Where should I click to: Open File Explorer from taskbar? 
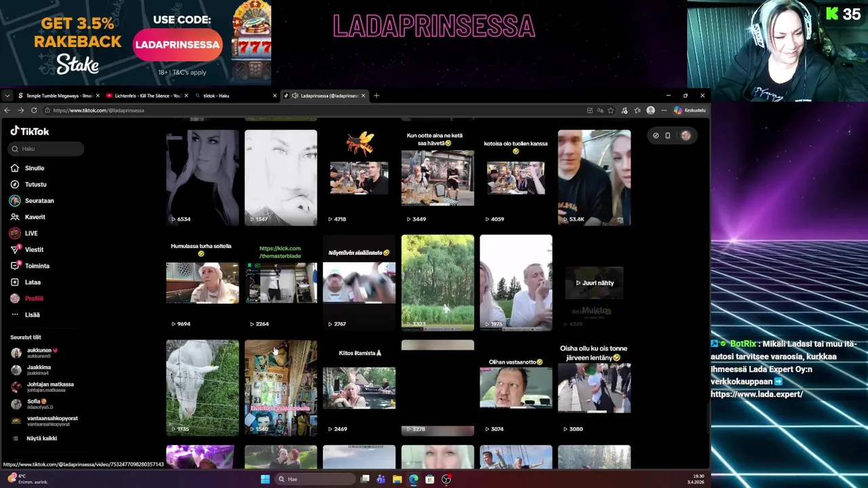click(397, 479)
